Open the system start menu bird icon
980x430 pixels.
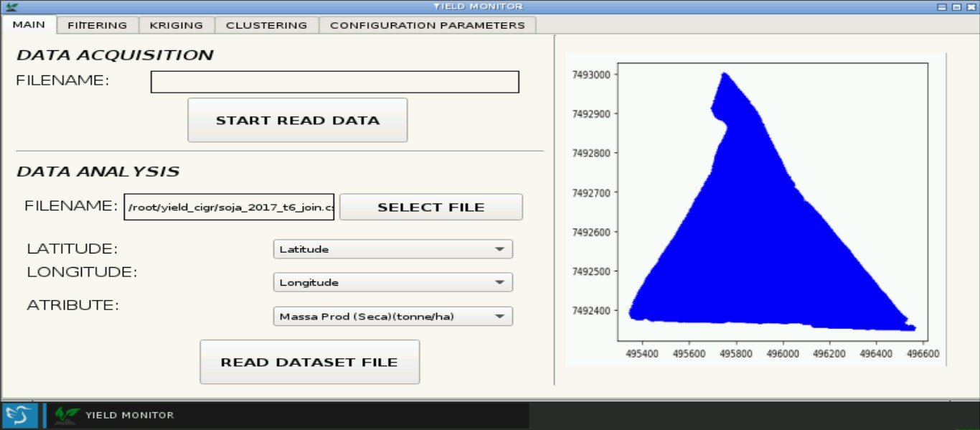point(19,416)
